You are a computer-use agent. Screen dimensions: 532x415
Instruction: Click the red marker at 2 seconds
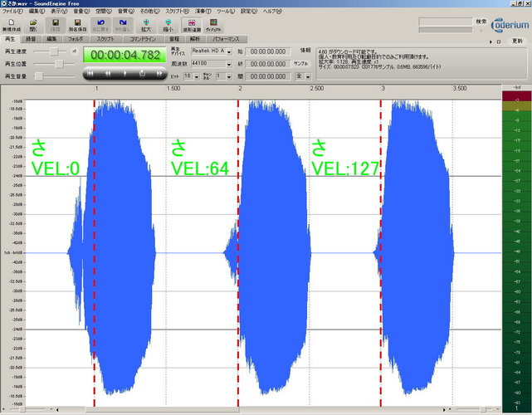(238, 253)
